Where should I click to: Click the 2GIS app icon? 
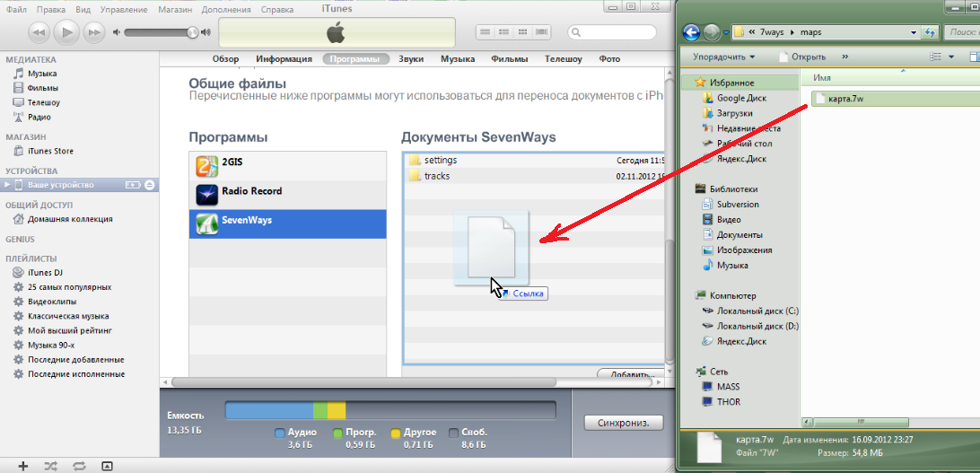click(207, 166)
